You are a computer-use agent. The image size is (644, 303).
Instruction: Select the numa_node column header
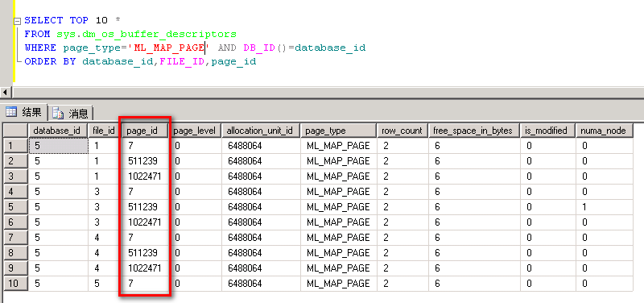tap(604, 131)
